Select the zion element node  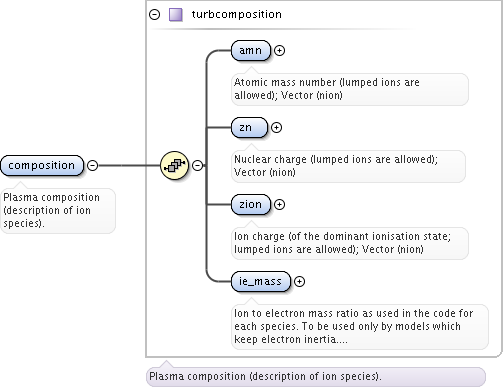coord(251,205)
